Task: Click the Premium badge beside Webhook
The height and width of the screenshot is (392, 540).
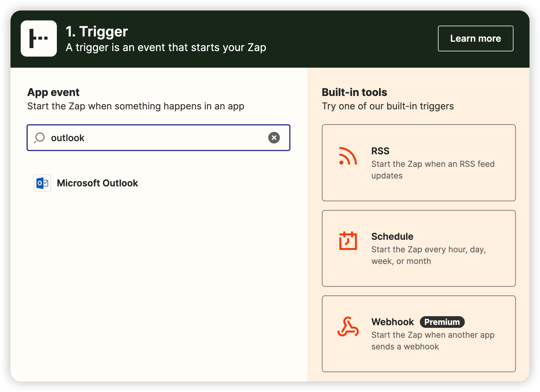Action: coord(442,322)
